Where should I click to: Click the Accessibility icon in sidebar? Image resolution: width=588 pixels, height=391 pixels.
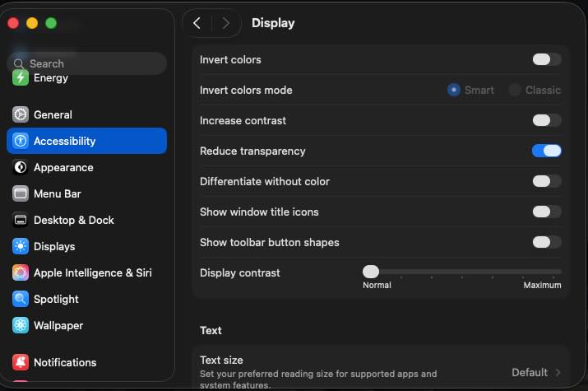(21, 141)
